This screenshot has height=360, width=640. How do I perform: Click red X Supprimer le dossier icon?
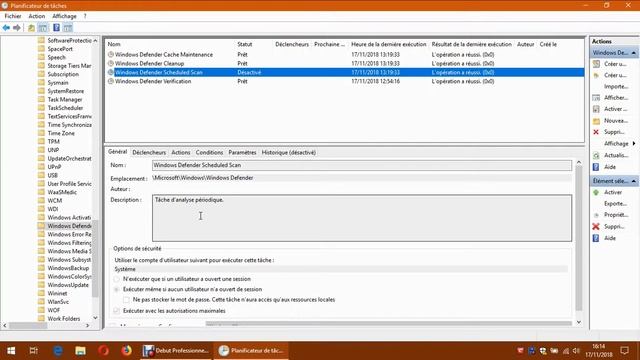point(596,132)
